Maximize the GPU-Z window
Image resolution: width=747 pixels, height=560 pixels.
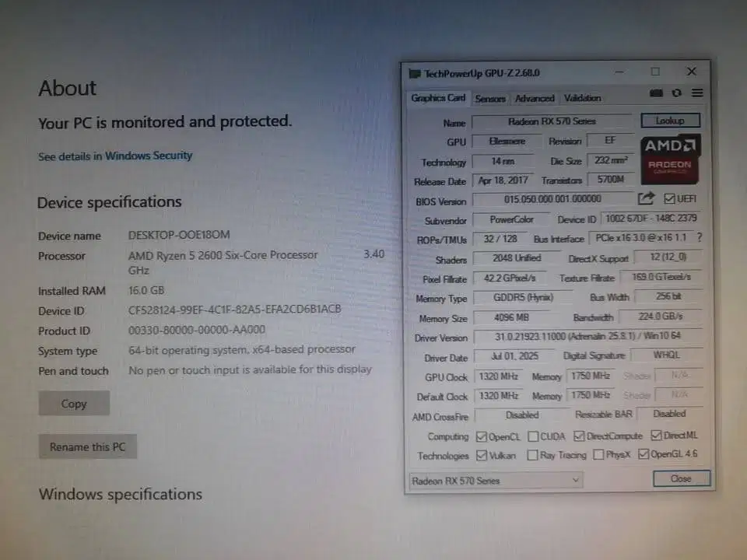pyautogui.click(x=655, y=72)
